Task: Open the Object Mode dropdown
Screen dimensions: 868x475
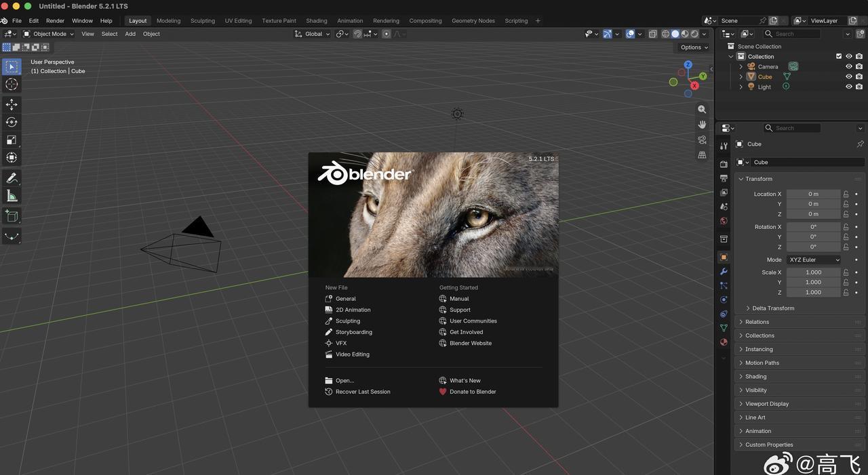Action: (x=49, y=34)
